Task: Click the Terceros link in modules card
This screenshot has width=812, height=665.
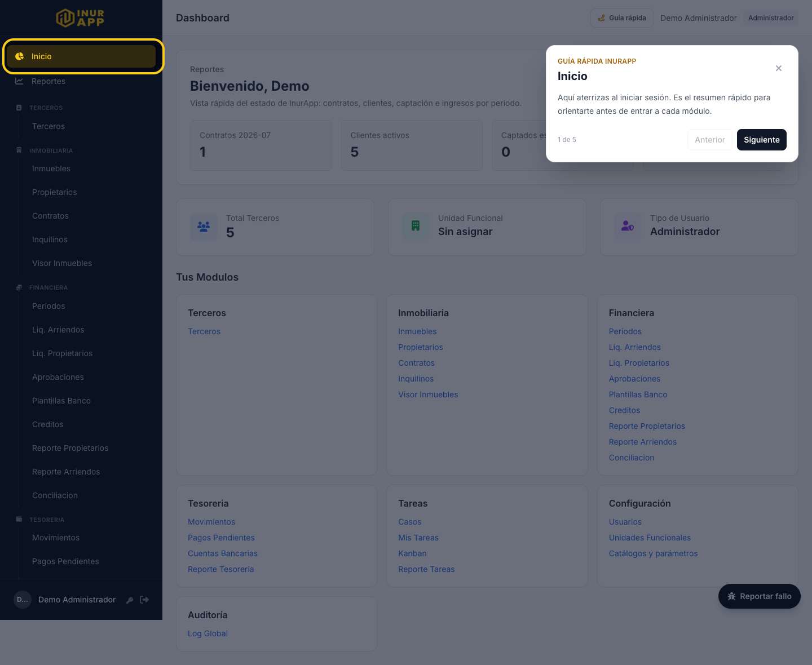Action: [204, 331]
